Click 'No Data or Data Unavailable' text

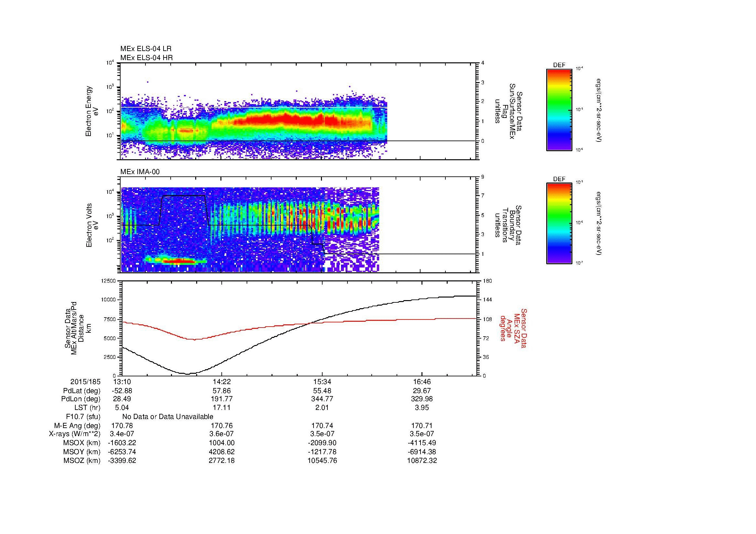coord(168,417)
